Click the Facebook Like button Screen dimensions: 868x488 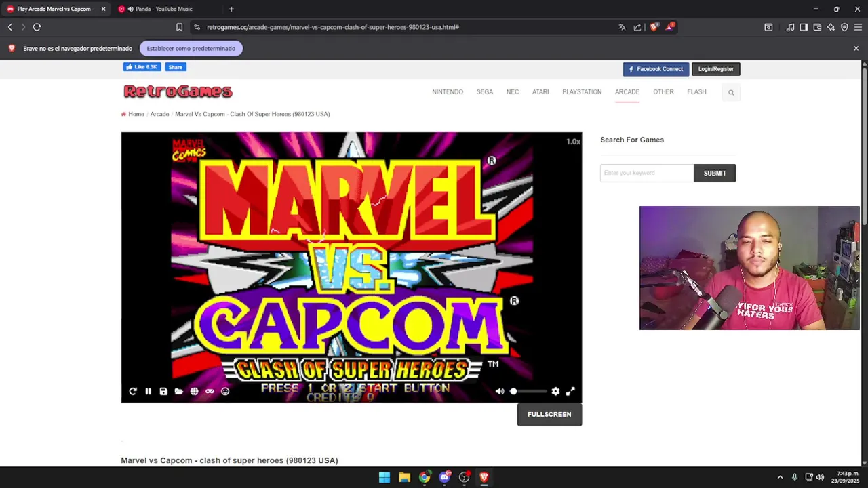click(x=142, y=67)
